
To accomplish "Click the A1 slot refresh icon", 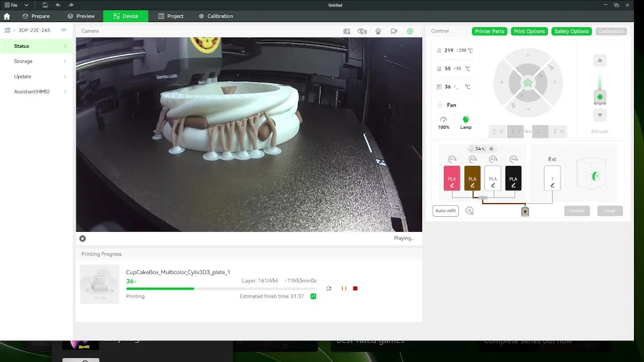I will [452, 159].
